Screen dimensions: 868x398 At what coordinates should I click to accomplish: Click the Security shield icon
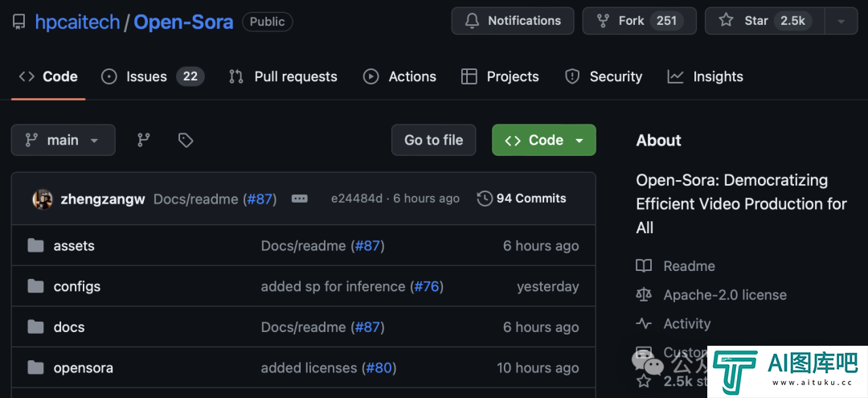click(572, 76)
